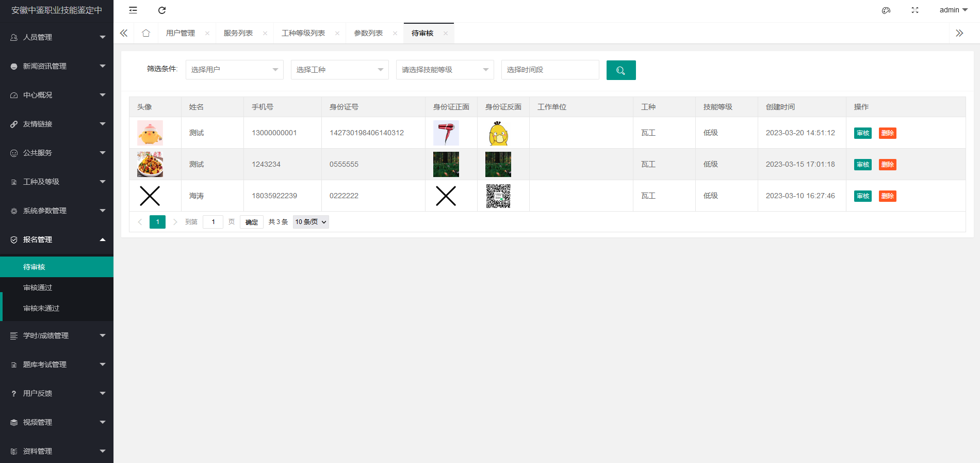Open the theme palette icon

pos(886,10)
